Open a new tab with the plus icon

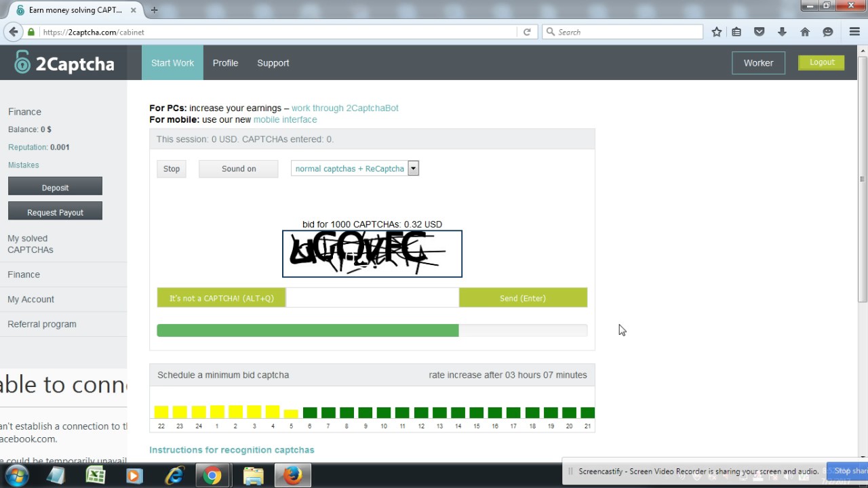(x=154, y=10)
